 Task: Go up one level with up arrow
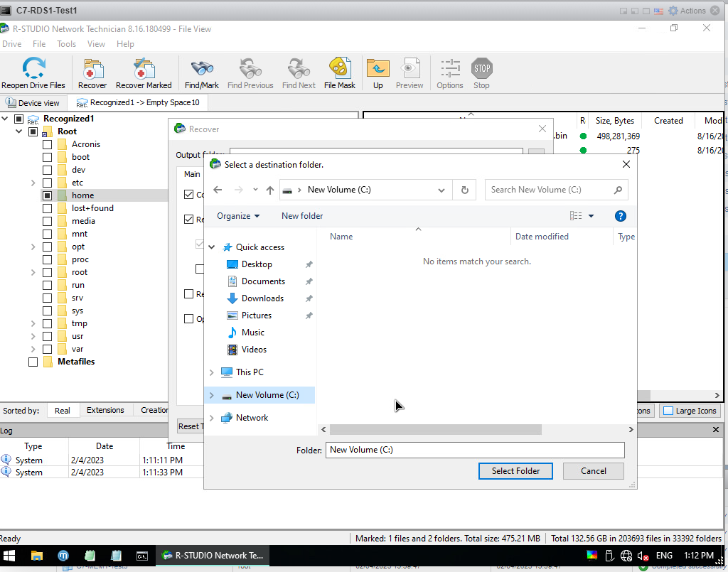coord(270,190)
